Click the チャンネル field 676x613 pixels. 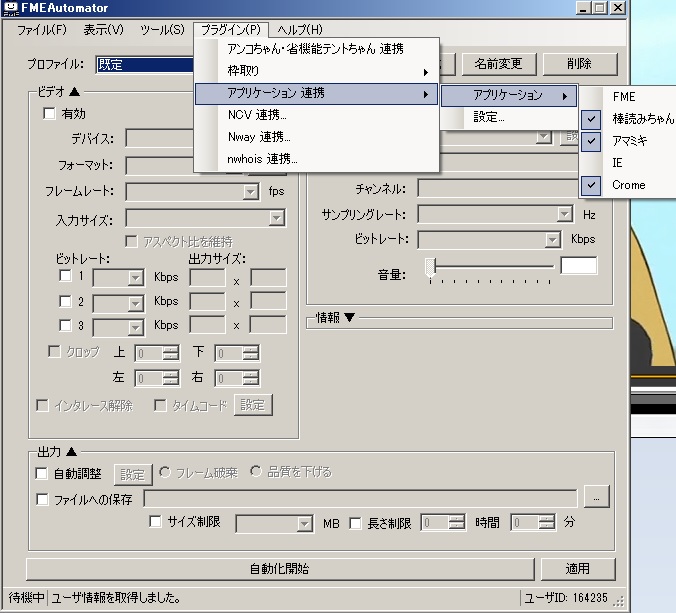pyautogui.click(x=498, y=189)
